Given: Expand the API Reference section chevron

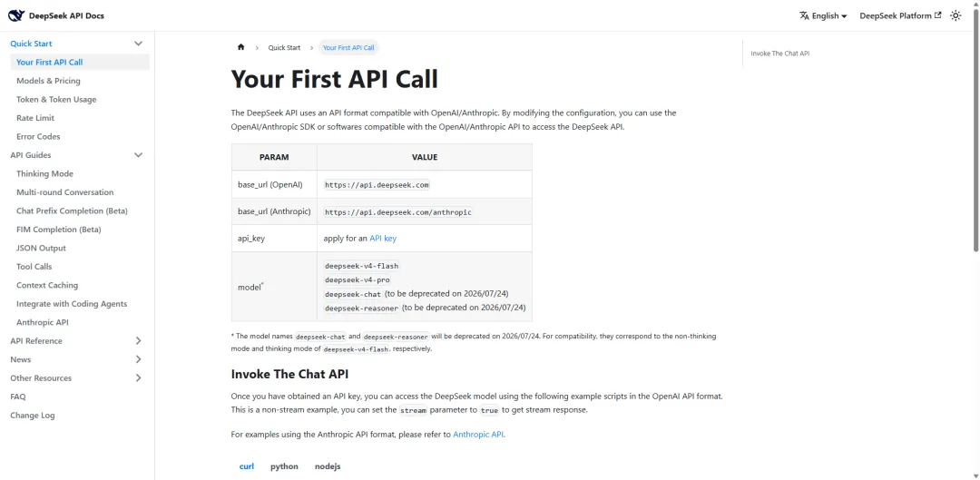Looking at the screenshot, I should coord(139,340).
